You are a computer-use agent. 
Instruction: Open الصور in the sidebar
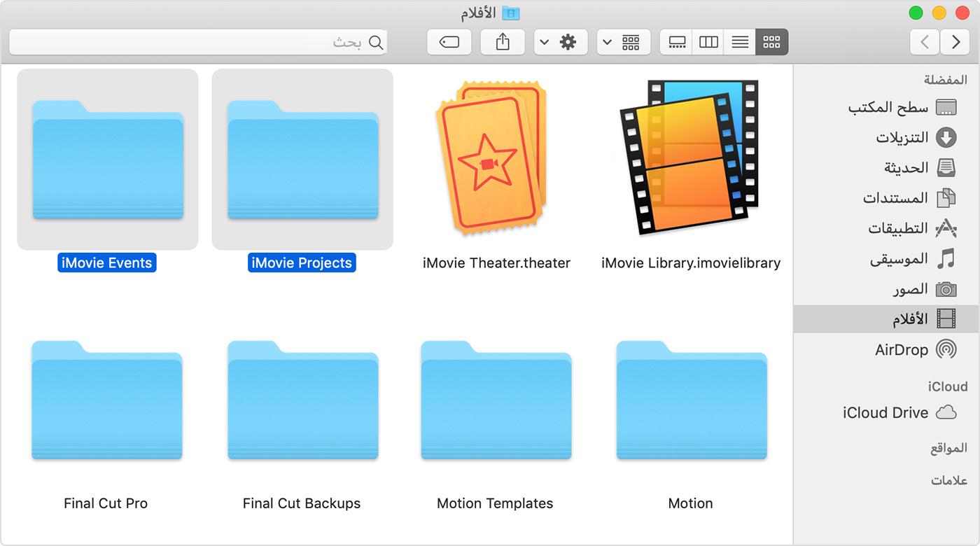(x=886, y=289)
